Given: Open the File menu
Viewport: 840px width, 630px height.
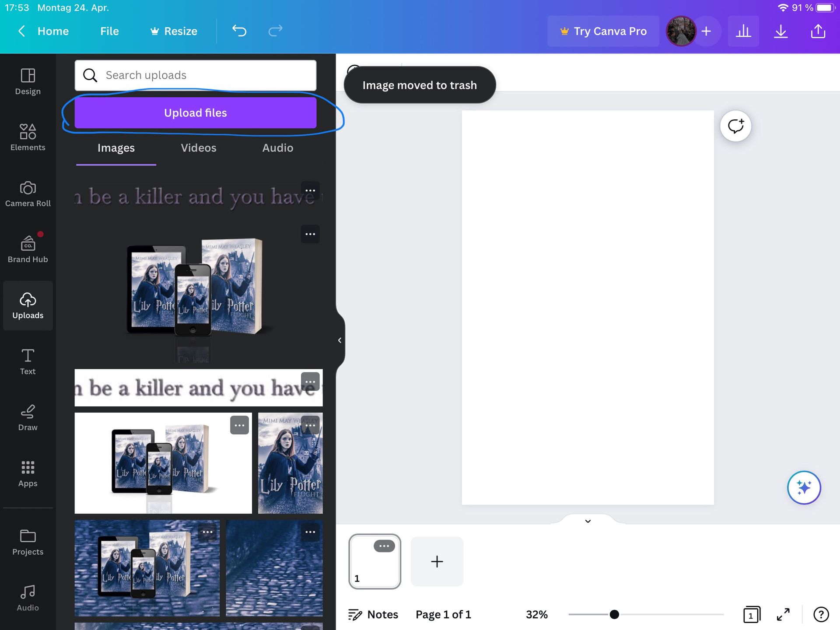Looking at the screenshot, I should coord(109,31).
